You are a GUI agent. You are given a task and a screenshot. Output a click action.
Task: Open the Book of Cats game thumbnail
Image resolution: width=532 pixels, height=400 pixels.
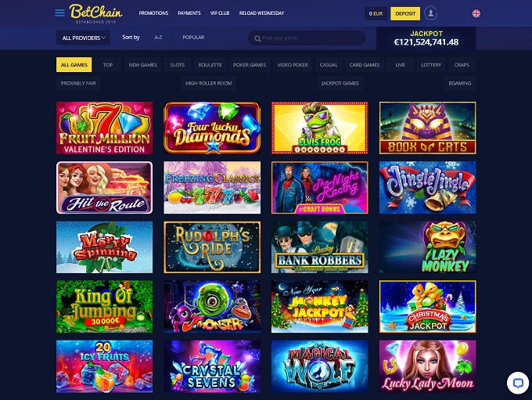pos(427,128)
